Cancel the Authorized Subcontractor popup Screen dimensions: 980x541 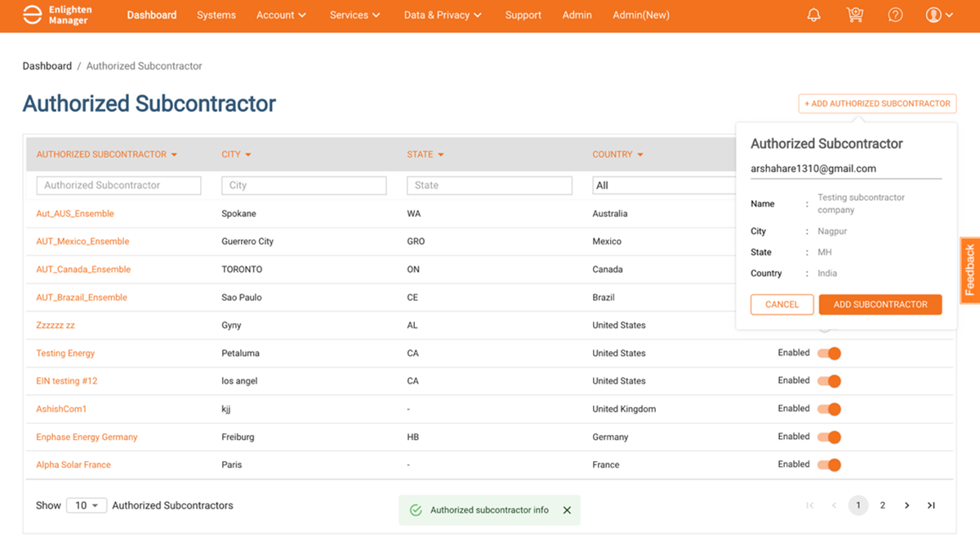(x=782, y=304)
